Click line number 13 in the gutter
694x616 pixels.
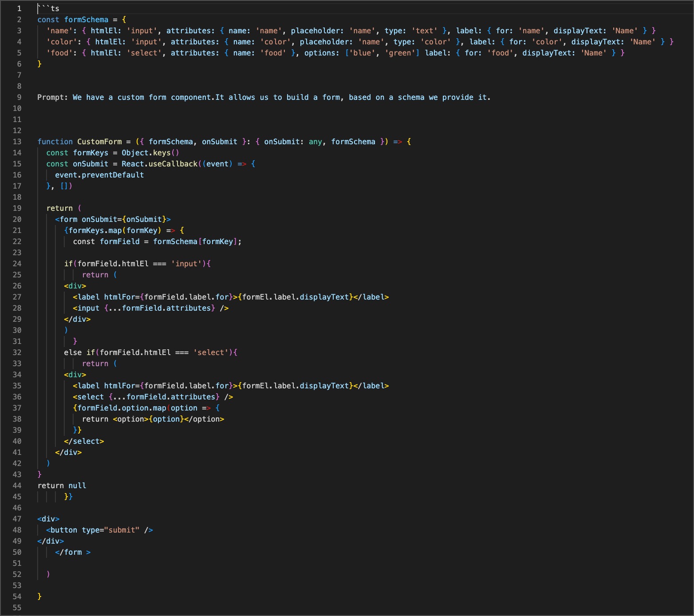[17, 142]
